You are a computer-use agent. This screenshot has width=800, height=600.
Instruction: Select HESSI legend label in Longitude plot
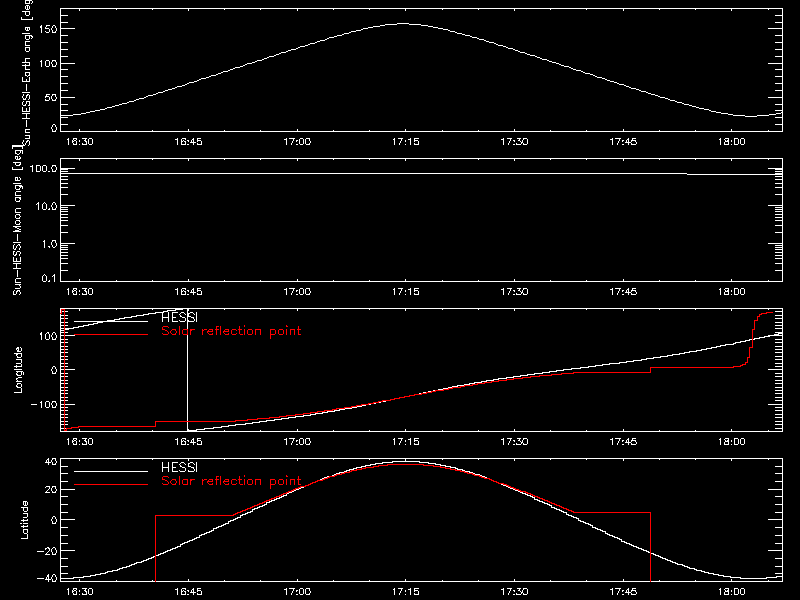(x=179, y=317)
